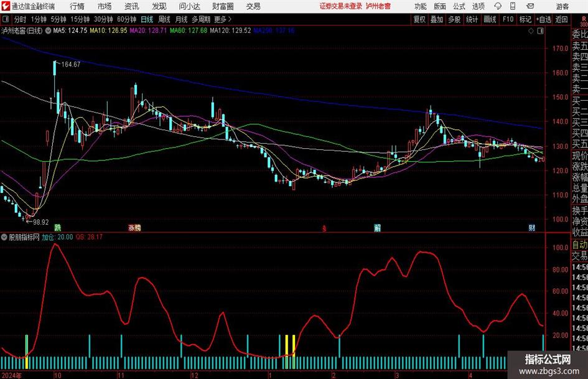The height and width of the screenshot is (379, 588).
Task: Open the 财富圈 menu
Action: point(223,6)
